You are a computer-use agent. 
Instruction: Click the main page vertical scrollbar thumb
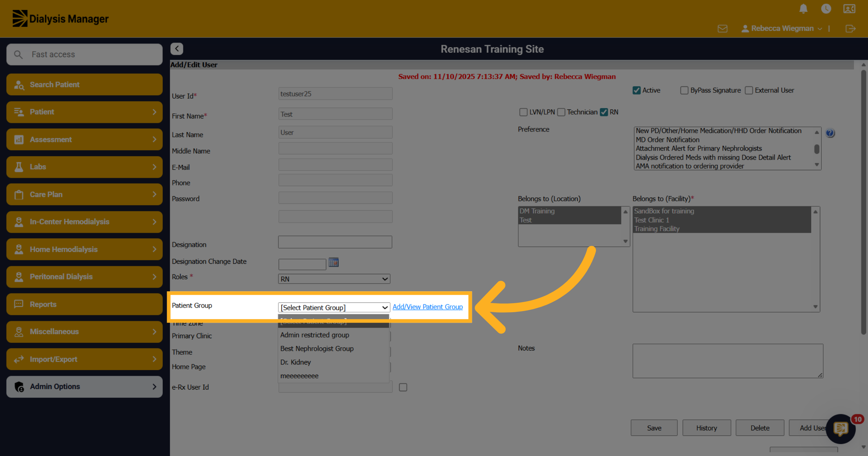click(864, 202)
